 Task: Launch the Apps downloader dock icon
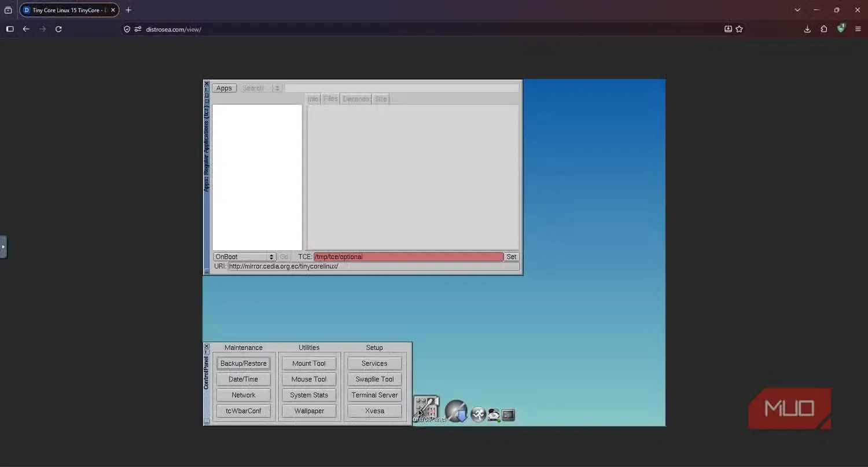coord(456,411)
